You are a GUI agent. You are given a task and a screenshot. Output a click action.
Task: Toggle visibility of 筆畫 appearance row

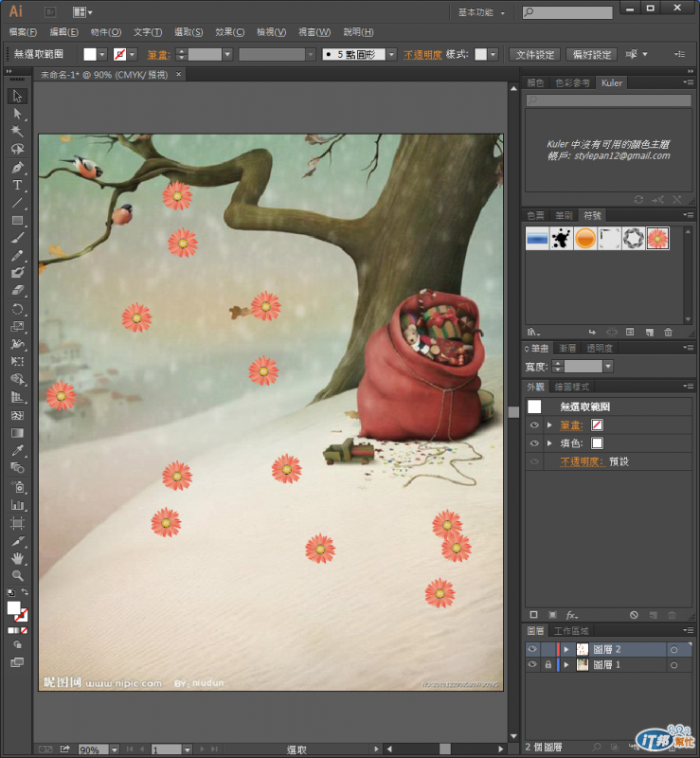coord(534,424)
